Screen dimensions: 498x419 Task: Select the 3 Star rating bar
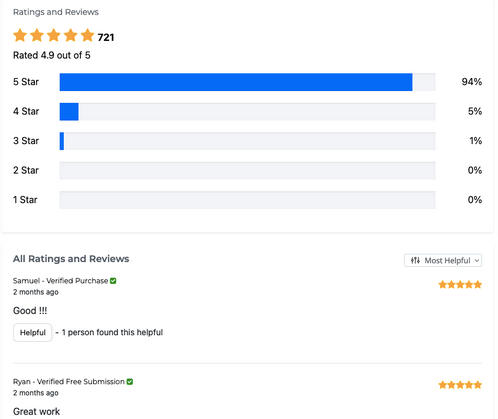point(247,141)
